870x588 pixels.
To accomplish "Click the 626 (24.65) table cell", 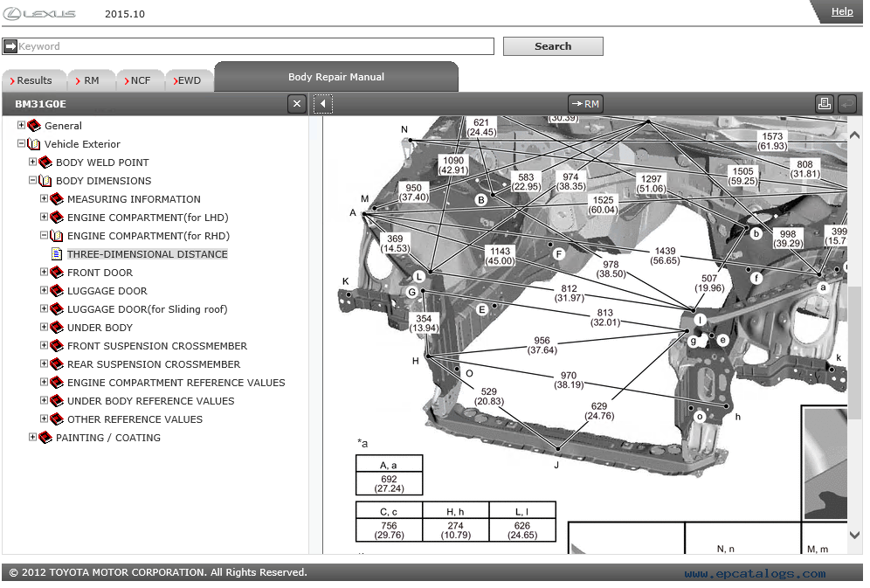I will (x=522, y=530).
